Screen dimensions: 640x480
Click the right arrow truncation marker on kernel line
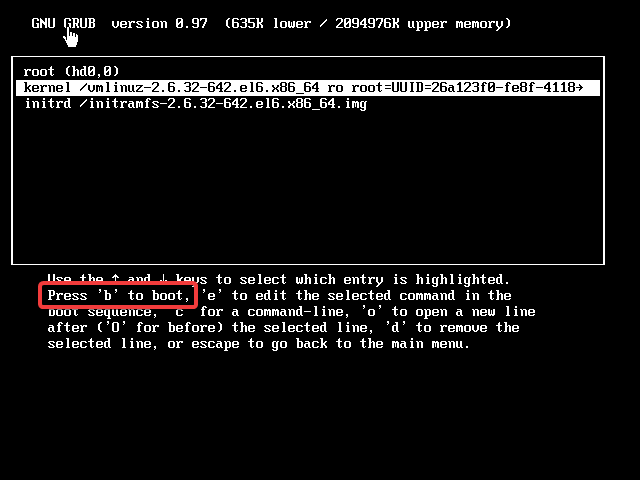pos(579,87)
